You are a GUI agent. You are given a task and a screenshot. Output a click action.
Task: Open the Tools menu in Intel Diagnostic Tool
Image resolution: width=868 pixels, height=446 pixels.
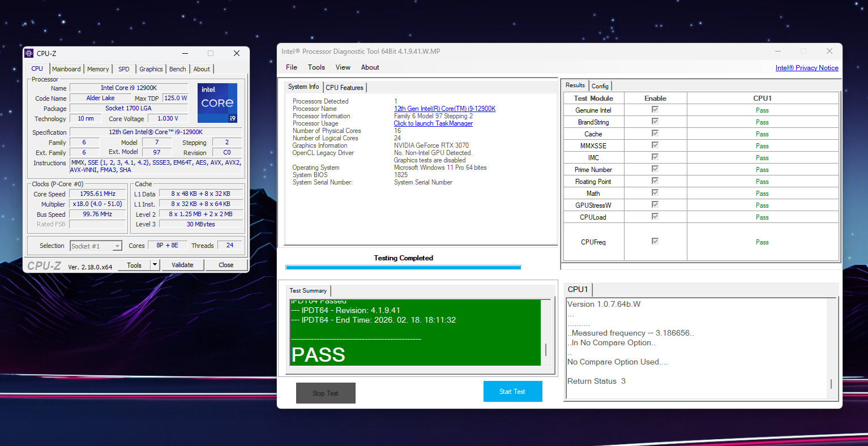317,67
